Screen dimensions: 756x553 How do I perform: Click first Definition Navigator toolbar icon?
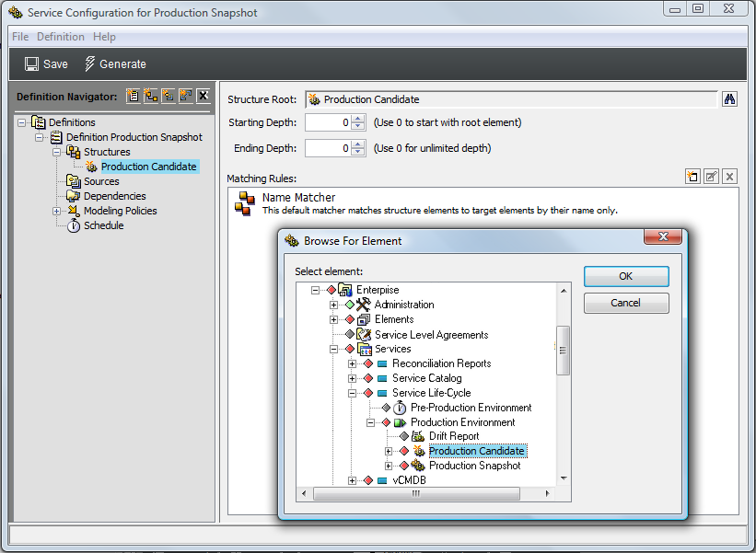tap(134, 96)
